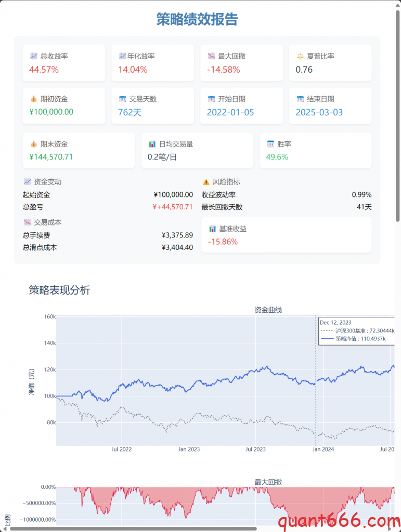Click the chart icon beside 资金变动

point(27,182)
